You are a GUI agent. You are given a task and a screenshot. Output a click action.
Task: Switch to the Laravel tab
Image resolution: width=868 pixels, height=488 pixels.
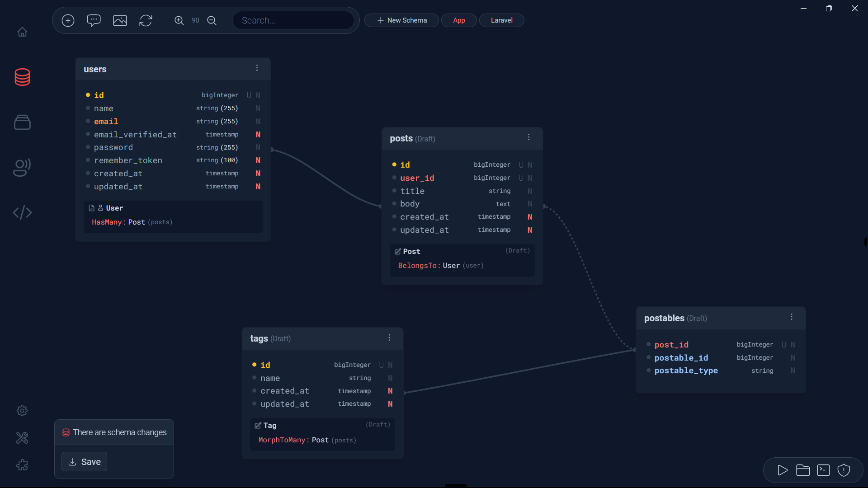501,20
